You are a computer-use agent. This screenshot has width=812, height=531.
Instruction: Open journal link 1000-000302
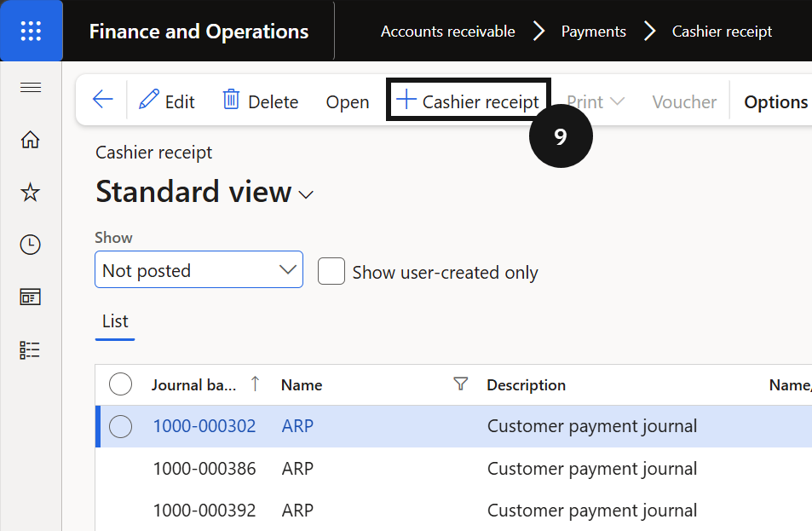click(204, 426)
